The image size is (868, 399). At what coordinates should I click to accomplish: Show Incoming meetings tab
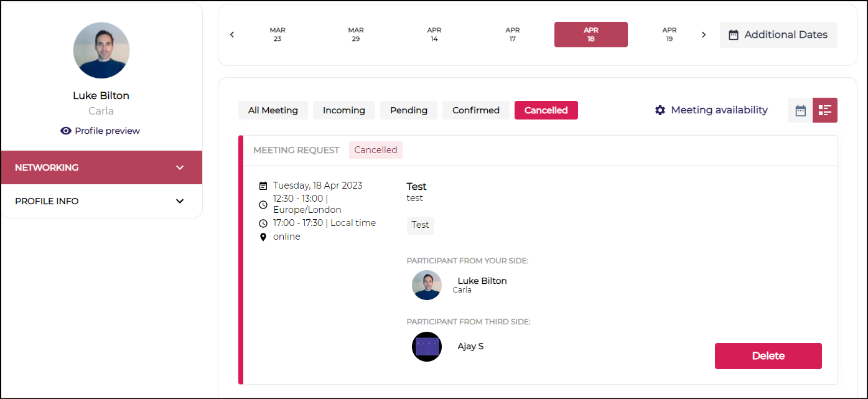click(x=343, y=110)
